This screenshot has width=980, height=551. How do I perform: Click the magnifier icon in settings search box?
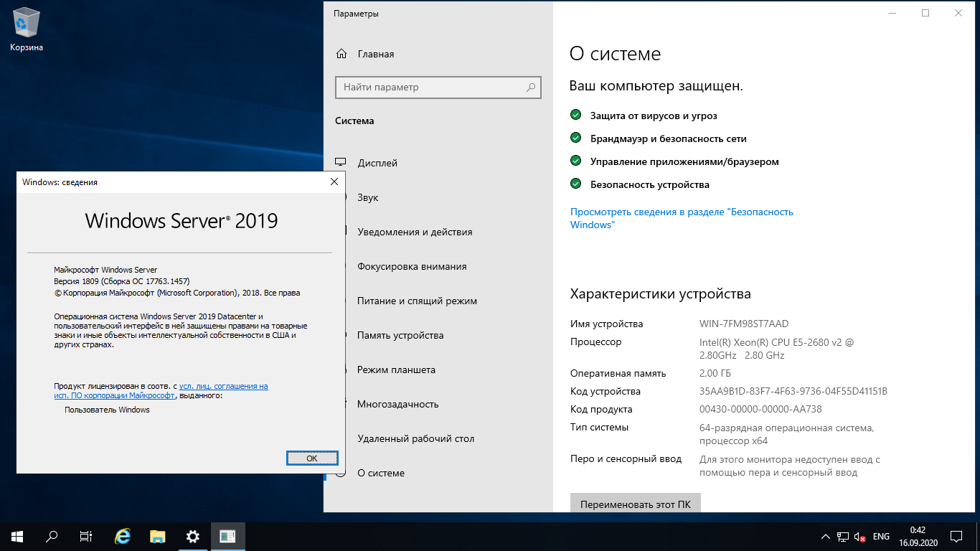pyautogui.click(x=531, y=88)
